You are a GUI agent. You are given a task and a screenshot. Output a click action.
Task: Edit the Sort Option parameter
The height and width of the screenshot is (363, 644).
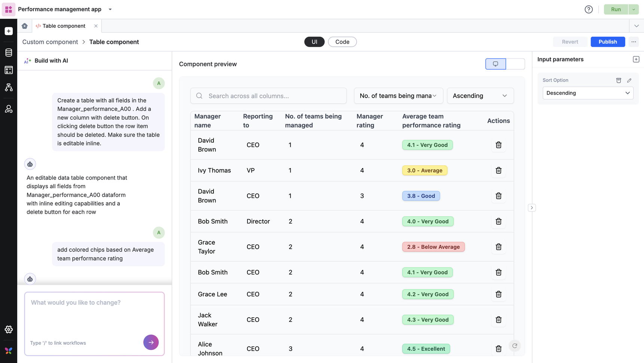(x=629, y=80)
